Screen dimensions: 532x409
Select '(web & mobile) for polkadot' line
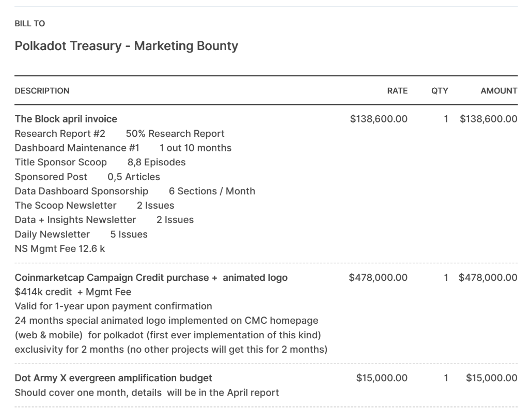[168, 335]
